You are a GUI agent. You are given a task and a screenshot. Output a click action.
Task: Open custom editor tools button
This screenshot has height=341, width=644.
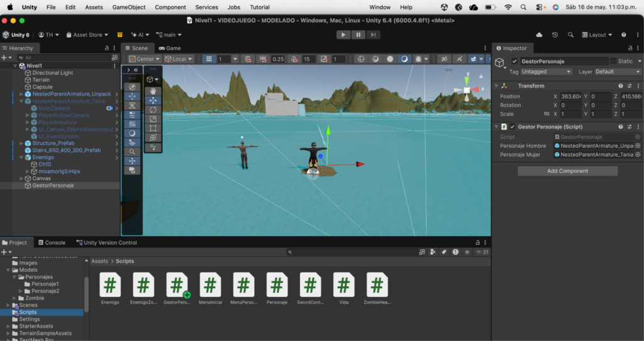[x=153, y=147]
